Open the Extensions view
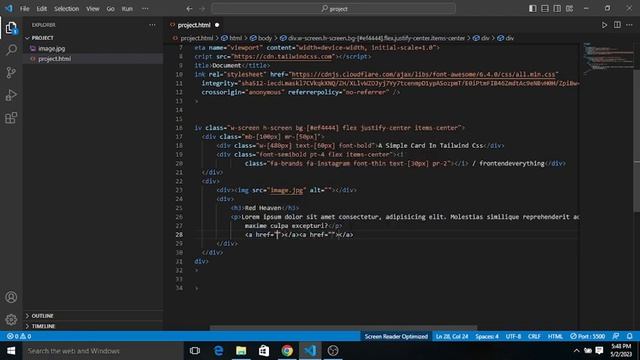 tap(11, 118)
